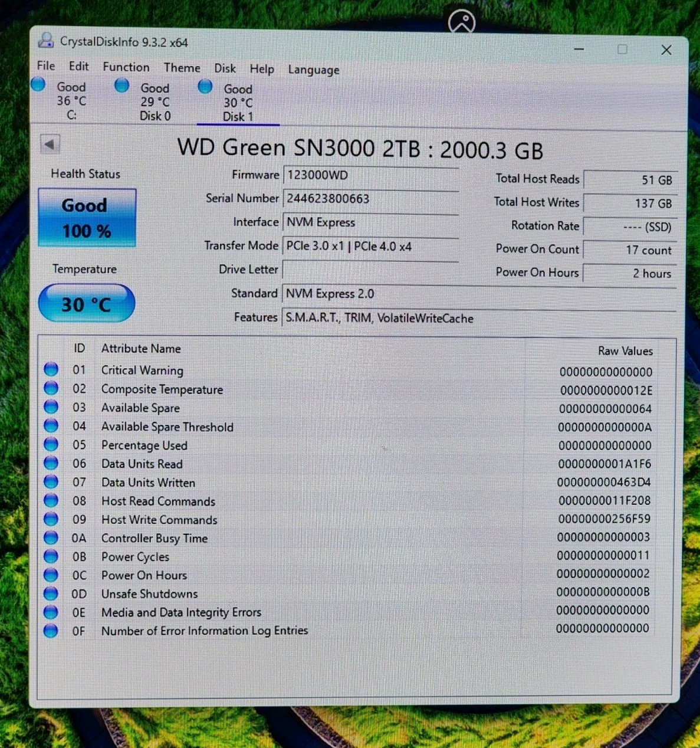This screenshot has height=748, width=700.
Task: Click status orb of Critical Warning row
Action: (x=51, y=369)
